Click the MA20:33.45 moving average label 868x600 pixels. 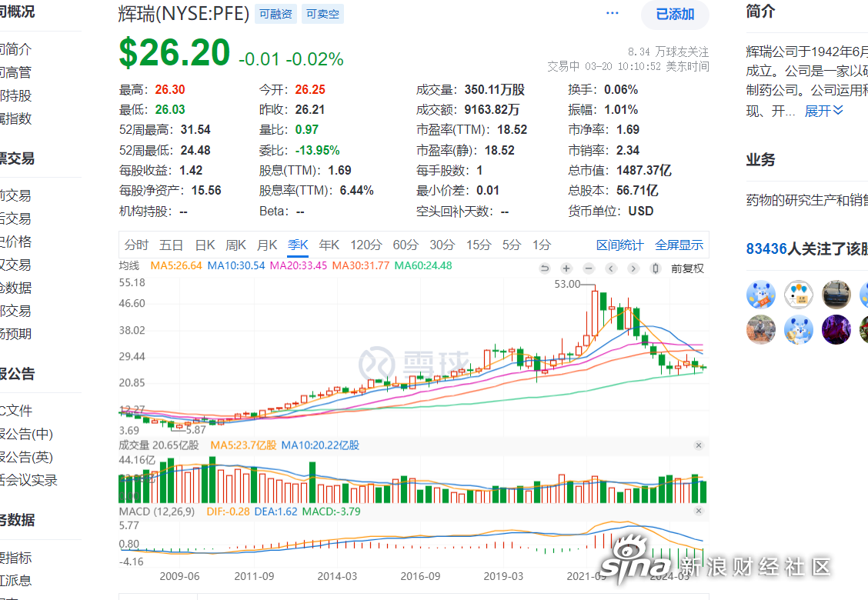tap(299, 265)
